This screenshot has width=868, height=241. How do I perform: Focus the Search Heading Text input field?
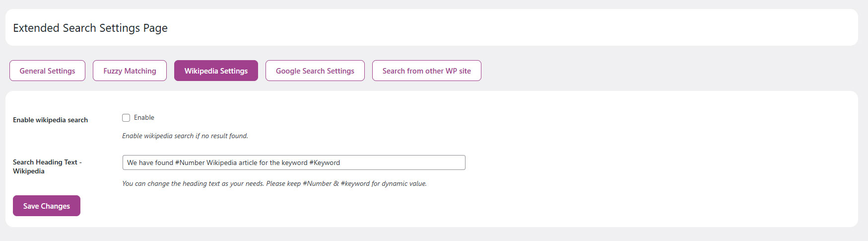point(293,162)
